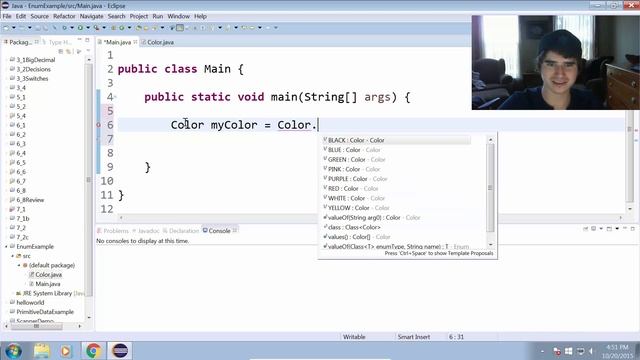
Task: Open the File menu
Action: pos(7,16)
